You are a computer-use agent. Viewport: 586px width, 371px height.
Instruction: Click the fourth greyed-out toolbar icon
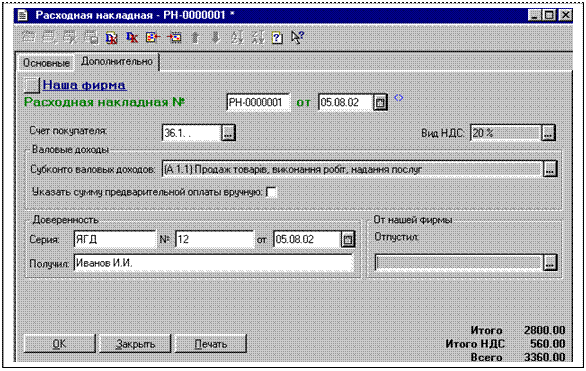point(90,37)
